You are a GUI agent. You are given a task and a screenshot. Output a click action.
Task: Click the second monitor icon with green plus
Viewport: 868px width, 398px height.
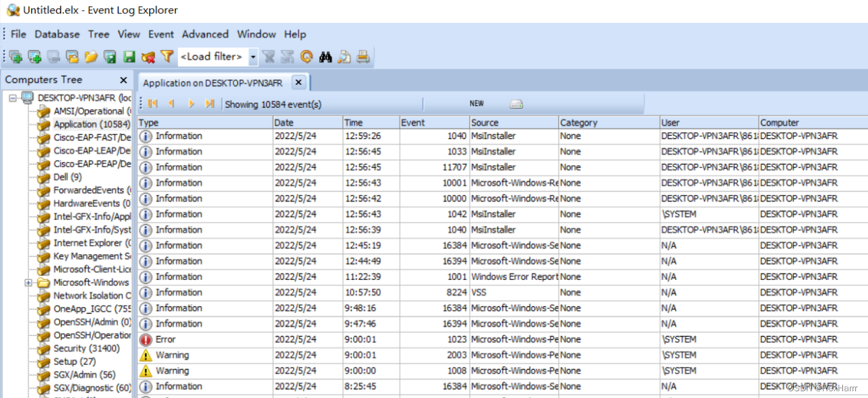click(x=34, y=57)
